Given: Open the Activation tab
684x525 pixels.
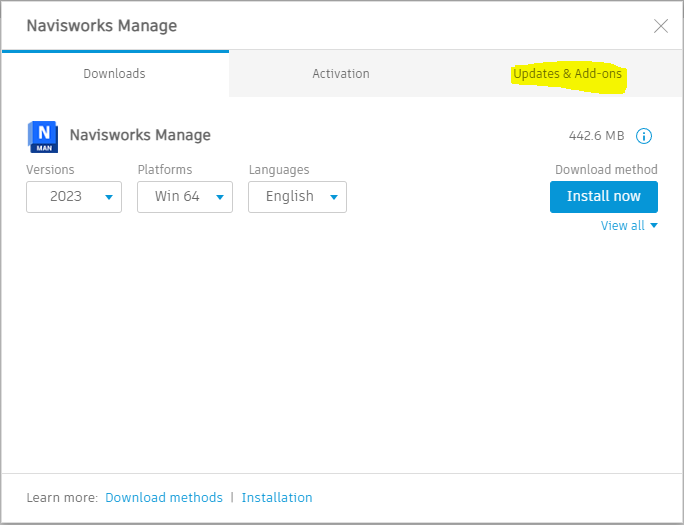Looking at the screenshot, I should (x=341, y=74).
